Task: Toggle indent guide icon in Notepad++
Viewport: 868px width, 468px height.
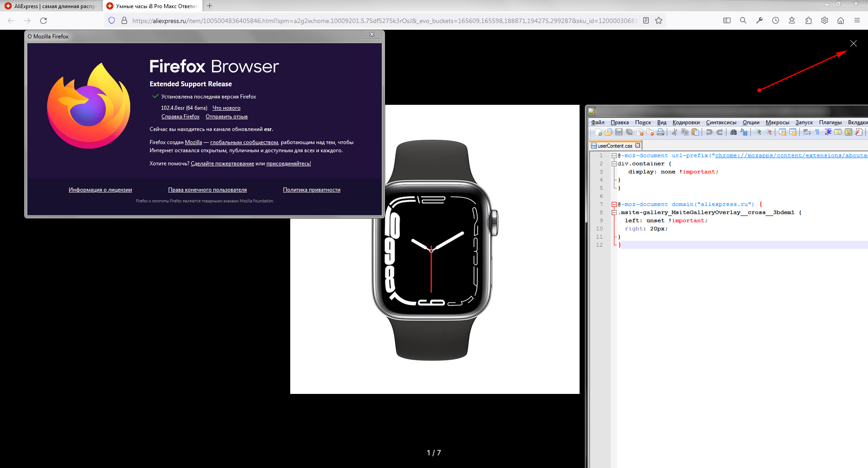Action: point(828,132)
